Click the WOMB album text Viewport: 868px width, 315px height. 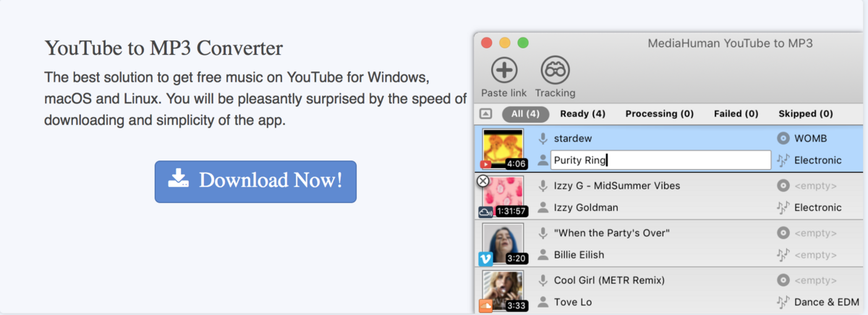click(x=811, y=138)
